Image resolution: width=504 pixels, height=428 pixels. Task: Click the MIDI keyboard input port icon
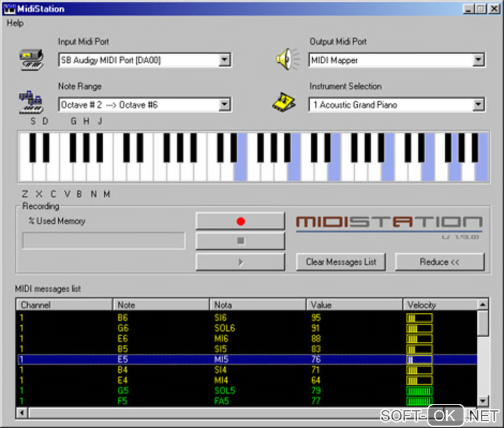[31, 60]
